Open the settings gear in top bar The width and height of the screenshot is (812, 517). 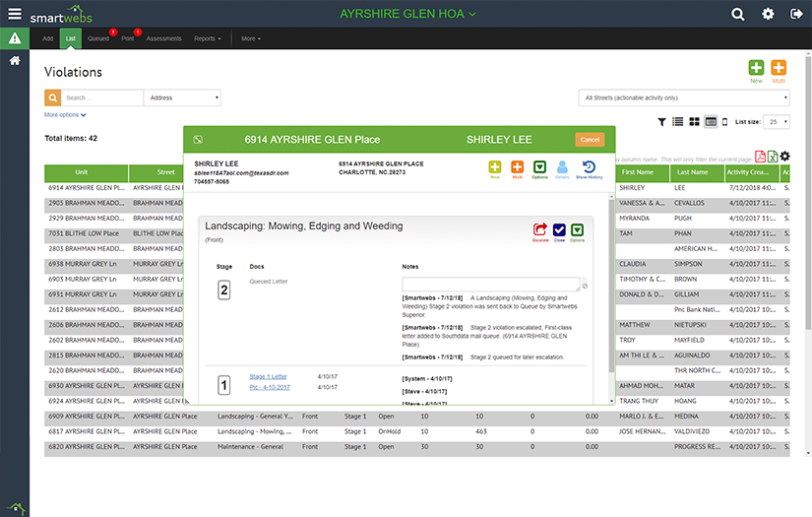point(768,14)
